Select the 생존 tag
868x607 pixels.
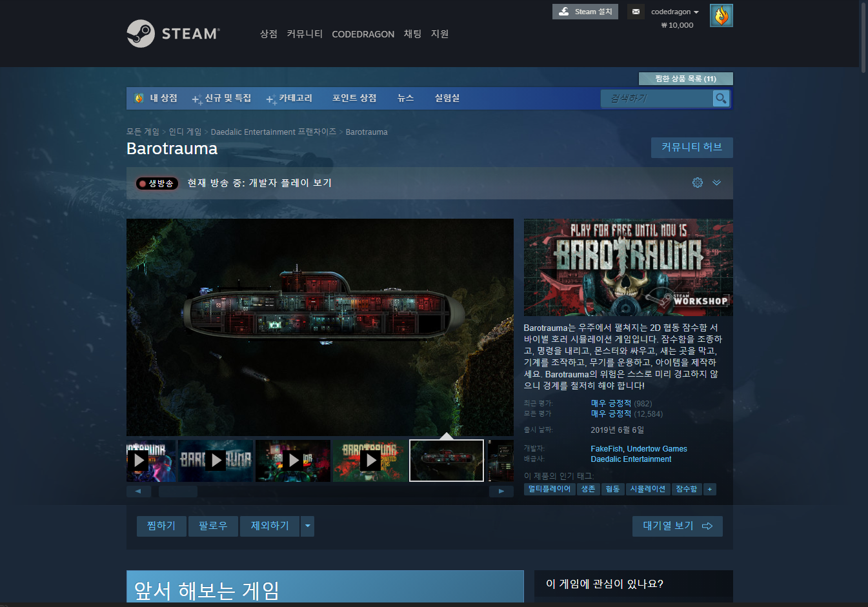(x=589, y=490)
